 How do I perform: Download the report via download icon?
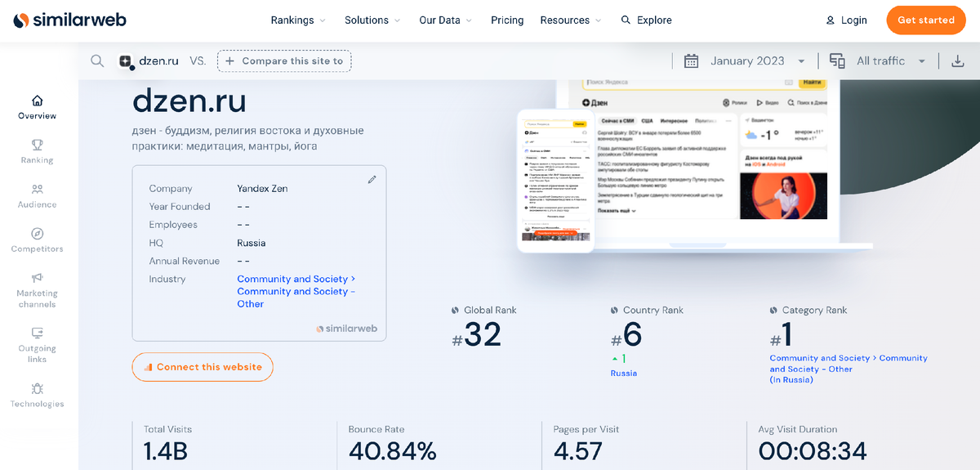tap(958, 61)
